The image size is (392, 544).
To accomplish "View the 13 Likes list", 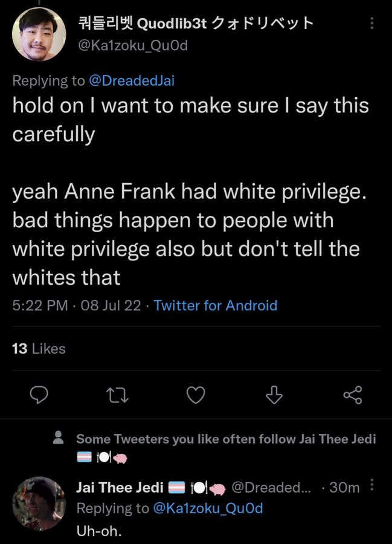I will tap(39, 348).
